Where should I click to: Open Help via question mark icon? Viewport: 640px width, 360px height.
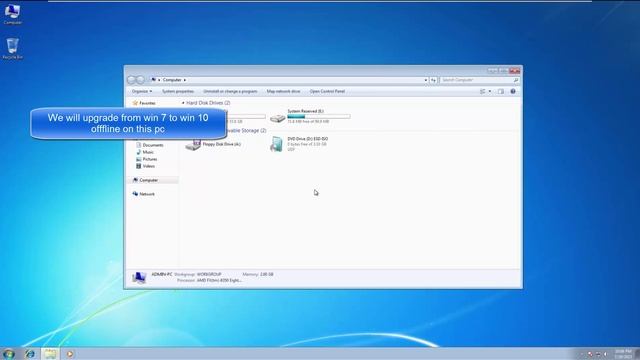tap(513, 91)
